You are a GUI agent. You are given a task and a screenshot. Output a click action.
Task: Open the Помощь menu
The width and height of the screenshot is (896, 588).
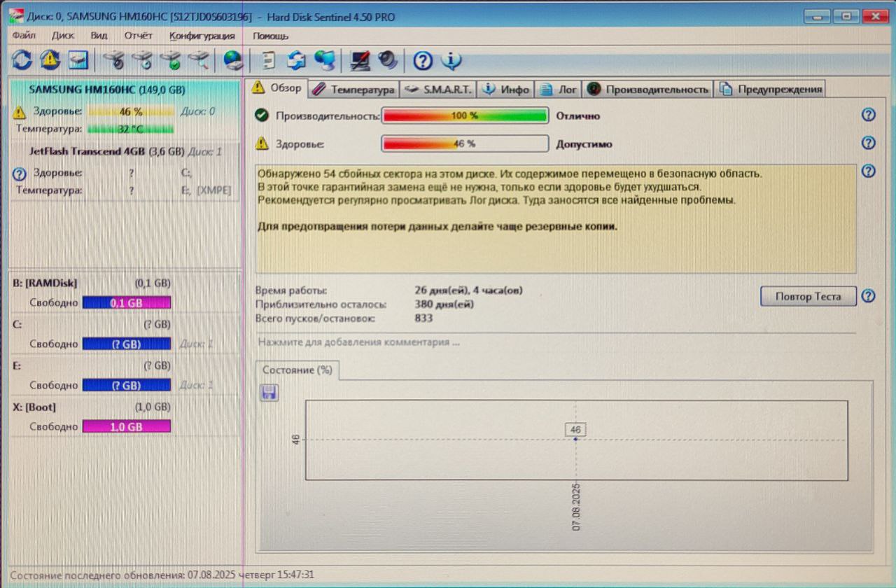pyautogui.click(x=270, y=36)
